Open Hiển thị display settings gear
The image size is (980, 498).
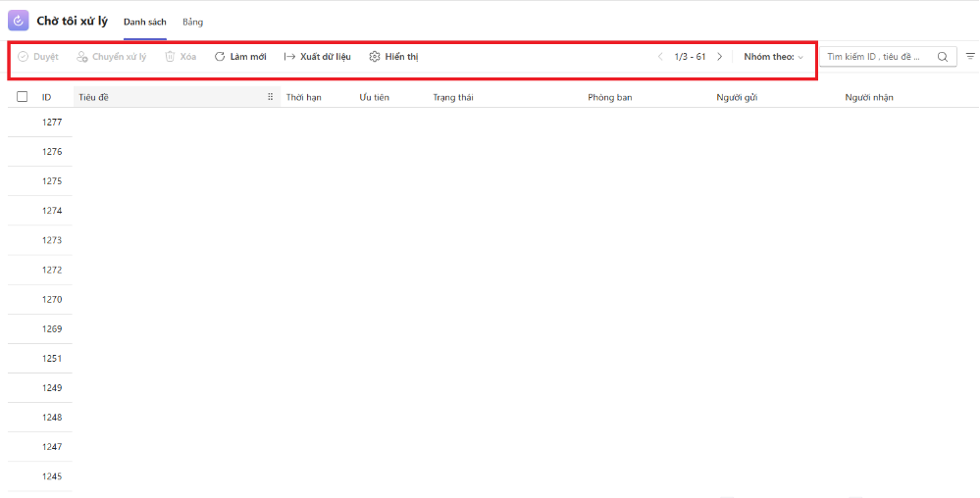tap(375, 57)
